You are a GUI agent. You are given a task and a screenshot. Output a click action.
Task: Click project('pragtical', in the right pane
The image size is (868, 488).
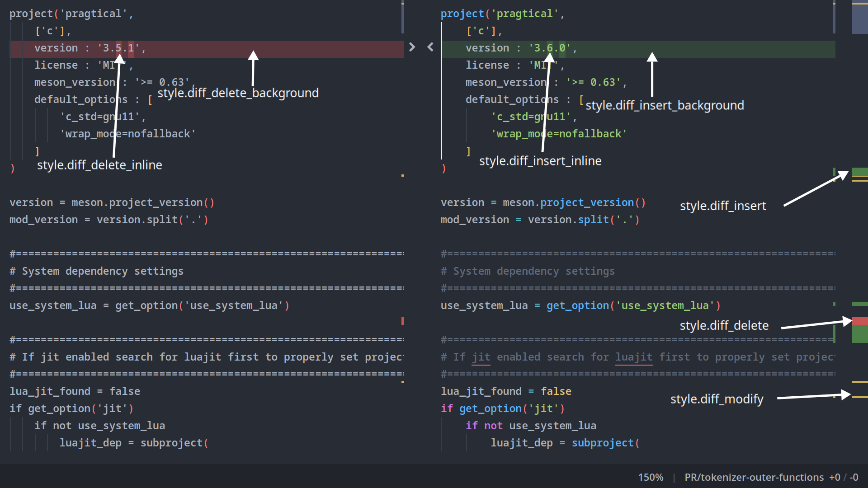pos(503,14)
